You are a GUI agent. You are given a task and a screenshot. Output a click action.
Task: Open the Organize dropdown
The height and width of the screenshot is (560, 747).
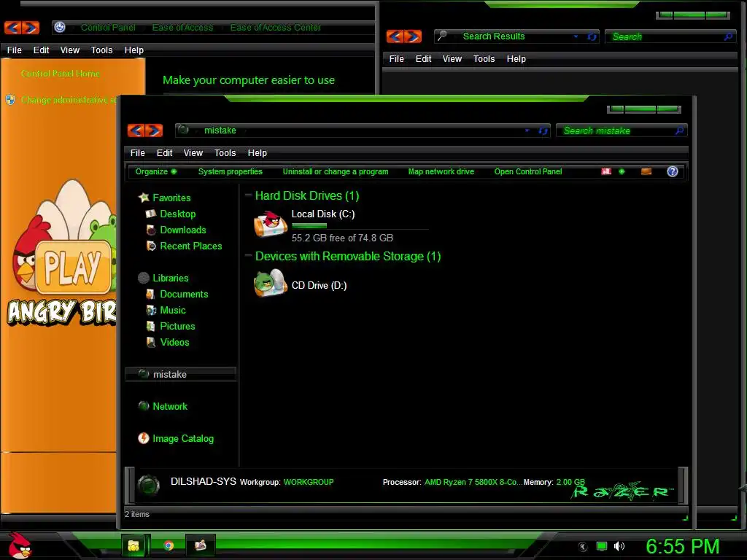tap(156, 171)
